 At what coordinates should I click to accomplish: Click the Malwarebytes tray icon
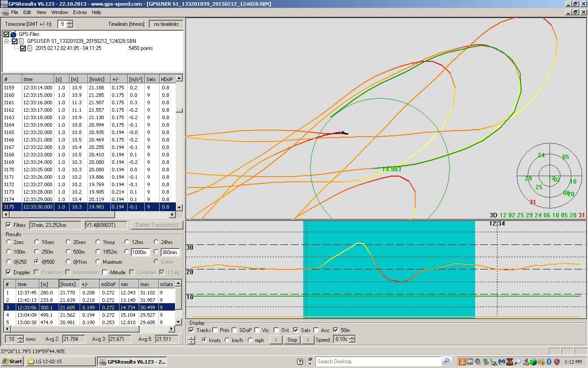click(x=502, y=361)
